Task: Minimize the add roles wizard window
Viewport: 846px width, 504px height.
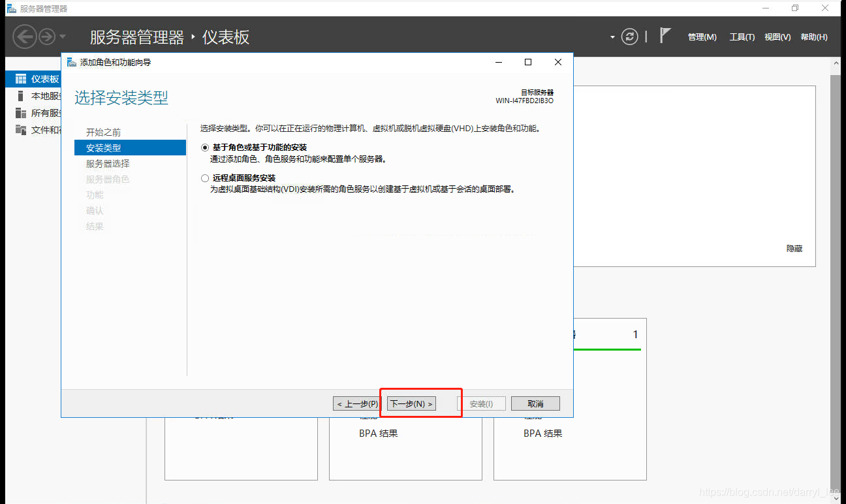Action: [x=499, y=62]
